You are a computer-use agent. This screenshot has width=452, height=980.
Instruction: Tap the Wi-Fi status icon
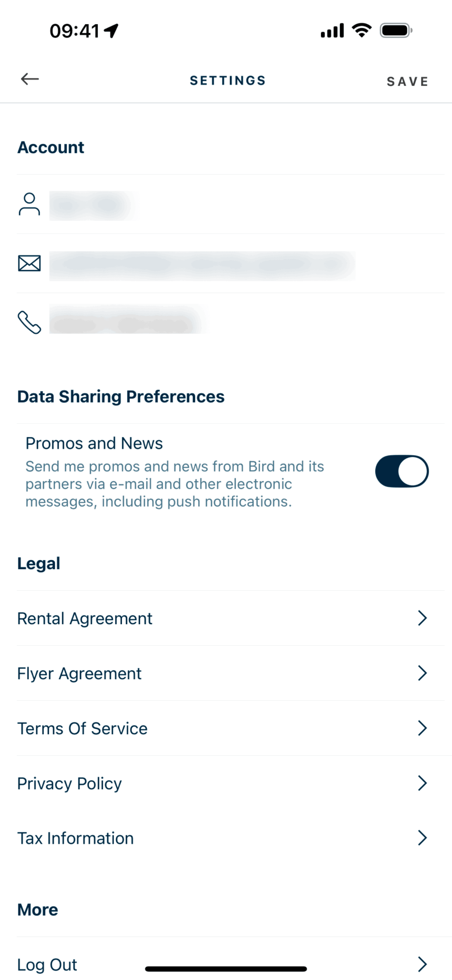(x=362, y=30)
